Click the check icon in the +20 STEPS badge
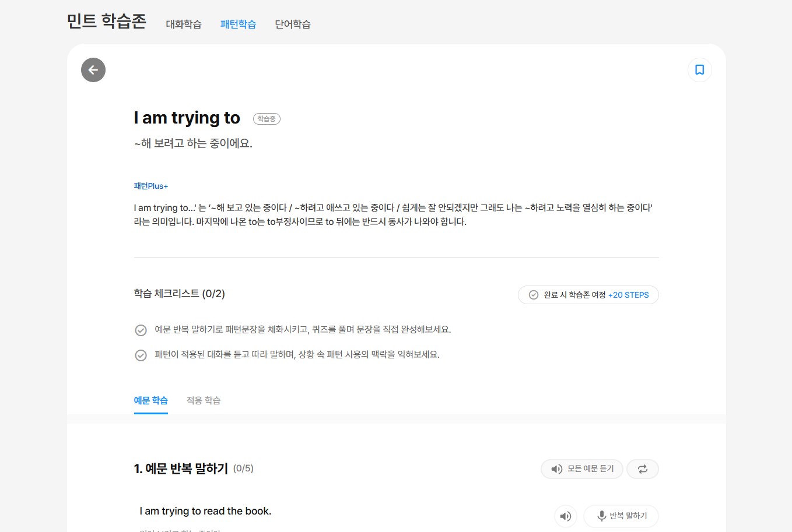 click(534, 295)
